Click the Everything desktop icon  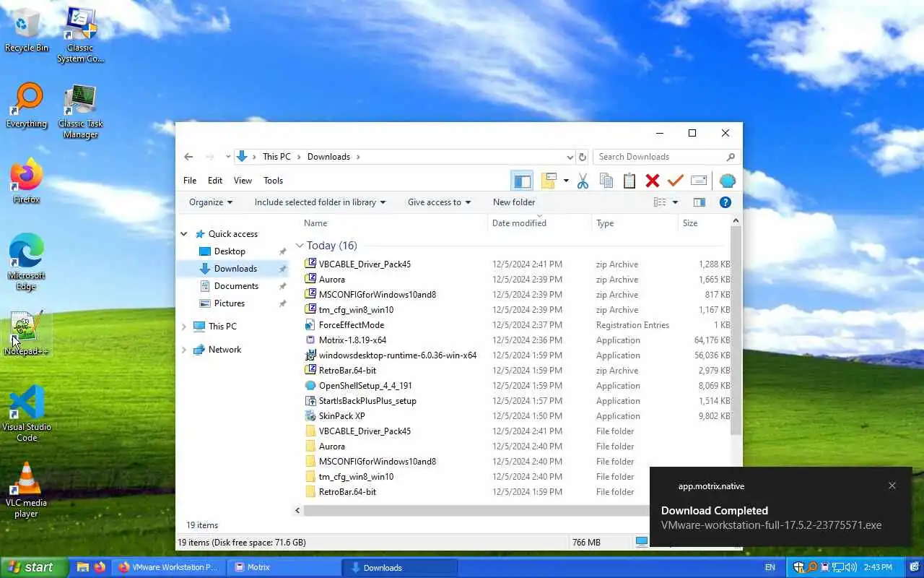pyautogui.click(x=27, y=106)
